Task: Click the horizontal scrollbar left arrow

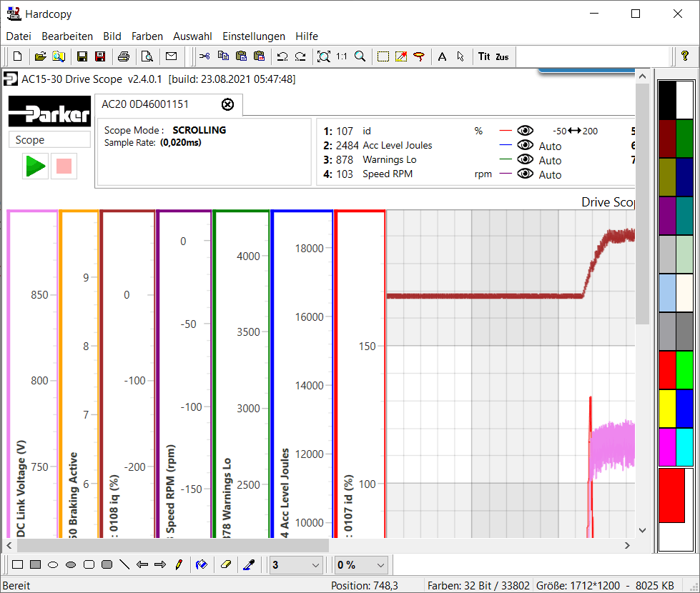Action: click(x=9, y=545)
